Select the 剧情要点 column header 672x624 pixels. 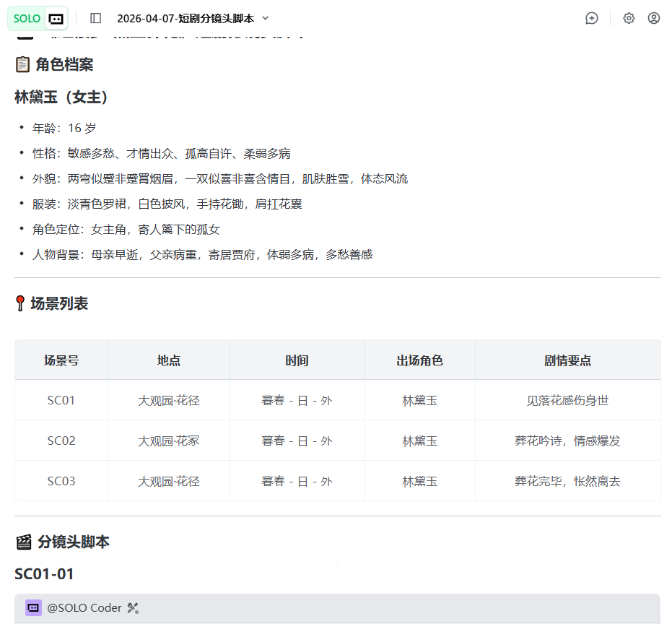[x=567, y=360]
